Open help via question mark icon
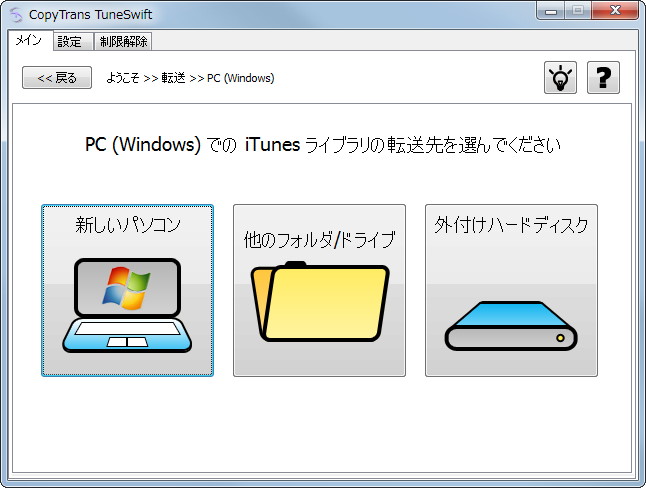 [603, 77]
